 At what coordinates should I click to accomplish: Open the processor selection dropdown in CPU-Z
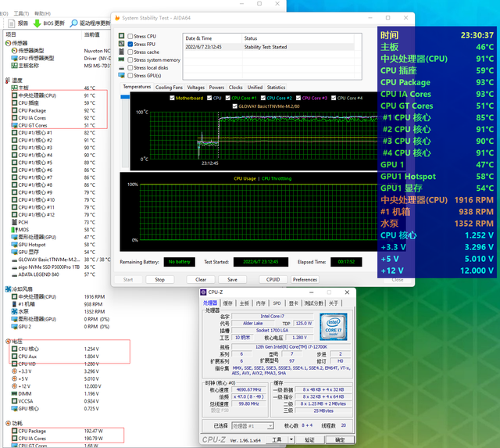click(251, 426)
